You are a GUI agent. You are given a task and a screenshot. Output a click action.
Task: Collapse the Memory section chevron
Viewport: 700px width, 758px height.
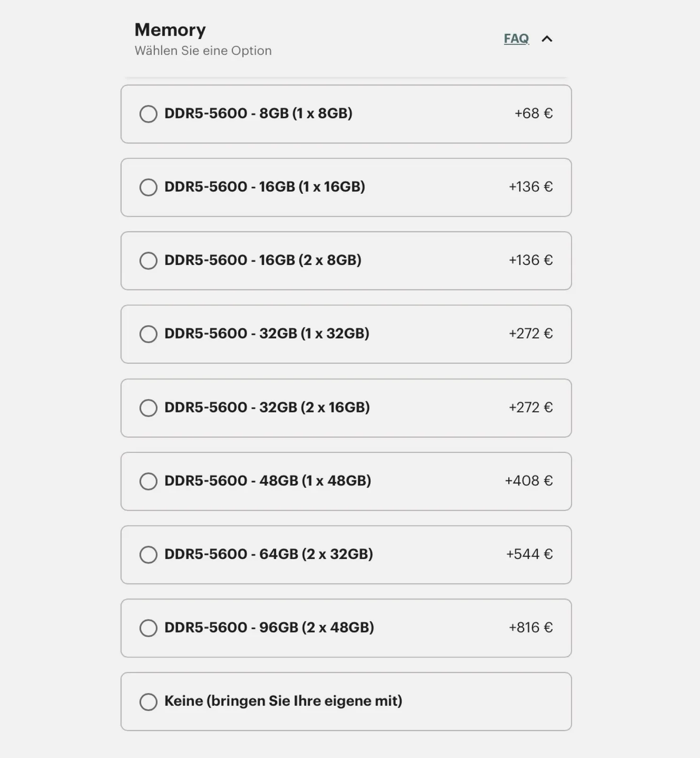[x=547, y=39]
